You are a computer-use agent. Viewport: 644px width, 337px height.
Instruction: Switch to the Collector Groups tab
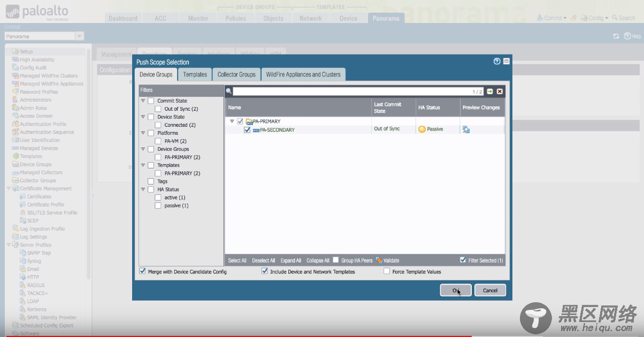(x=236, y=74)
